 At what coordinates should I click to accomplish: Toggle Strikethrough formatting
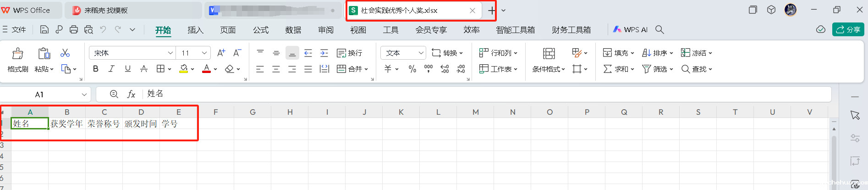[x=144, y=69]
